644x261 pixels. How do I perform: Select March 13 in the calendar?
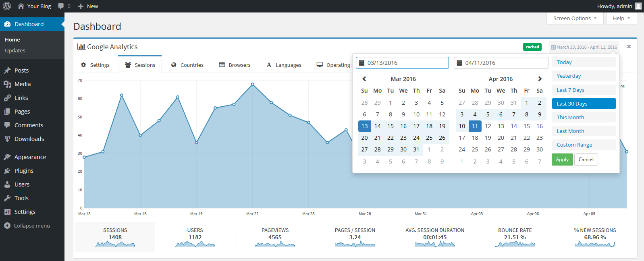[x=364, y=126]
